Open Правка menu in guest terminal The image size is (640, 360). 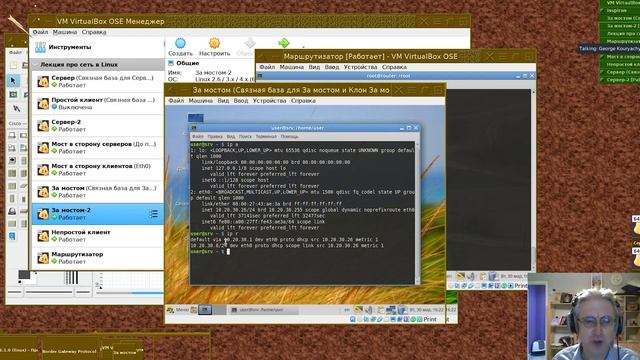pos(215,136)
